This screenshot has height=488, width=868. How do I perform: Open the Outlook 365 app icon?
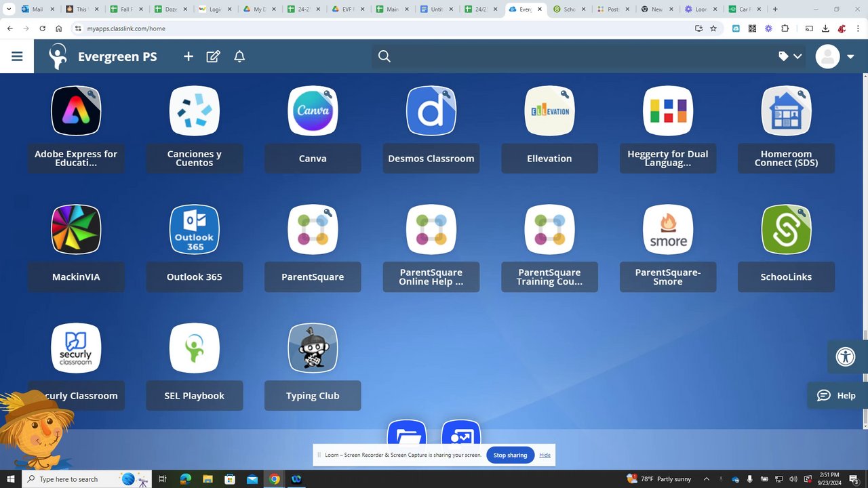195,230
